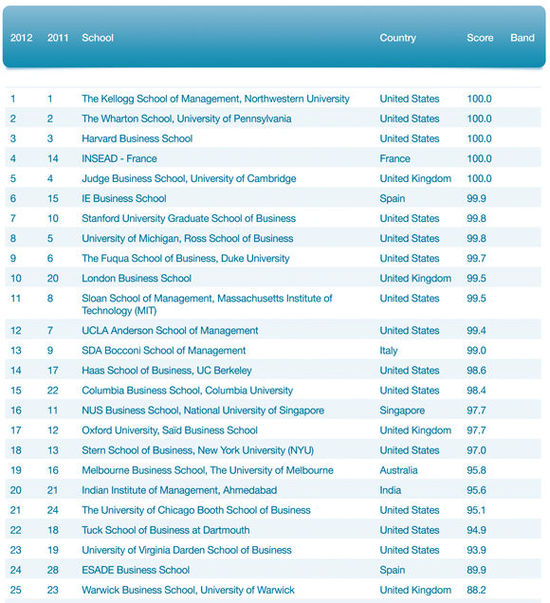
Task: Sort by the 2012 column header
Action: click(21, 38)
